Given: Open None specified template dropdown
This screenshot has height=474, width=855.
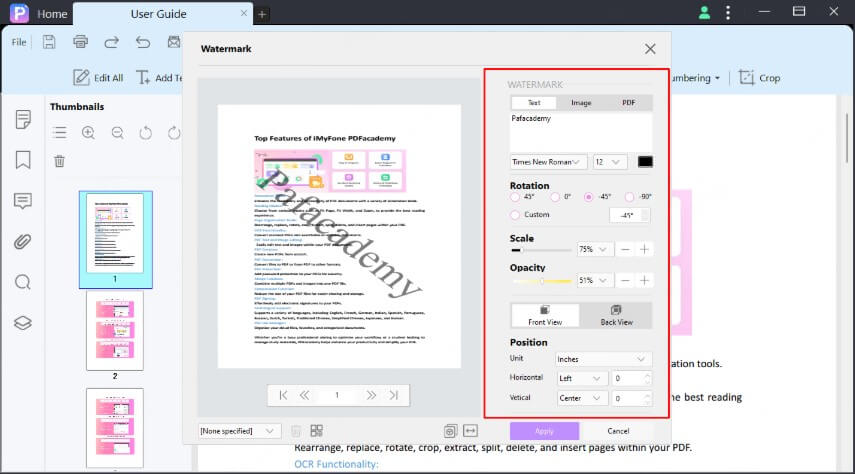Looking at the screenshot, I should (x=239, y=431).
